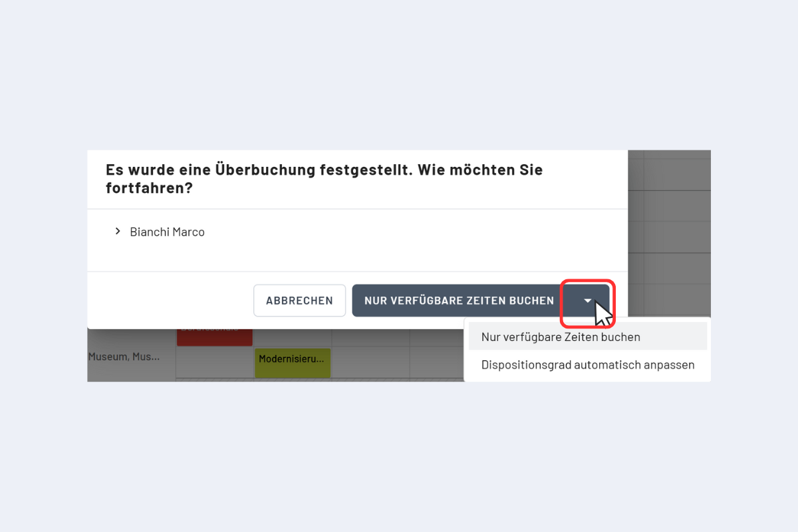The height and width of the screenshot is (532, 798).
Task: Choose 'Dispositionsgrad automatisch anpassen' menu option
Action: click(588, 364)
